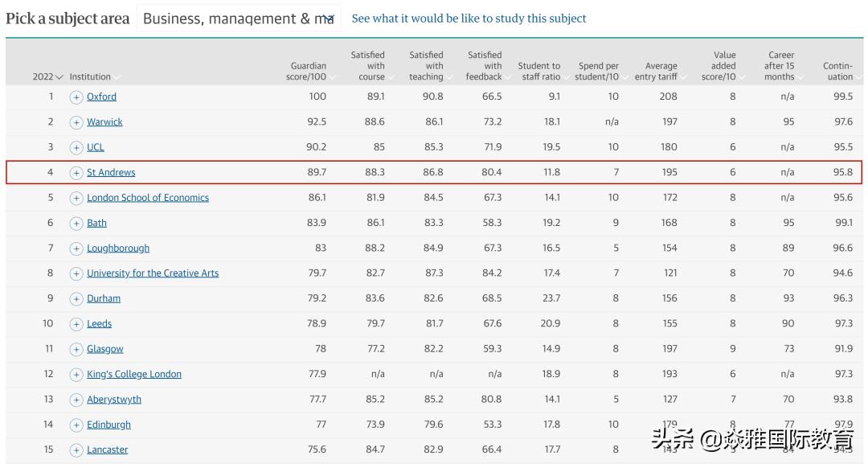Expand the Bath row plus icon
The width and height of the screenshot is (868, 464).
click(76, 224)
